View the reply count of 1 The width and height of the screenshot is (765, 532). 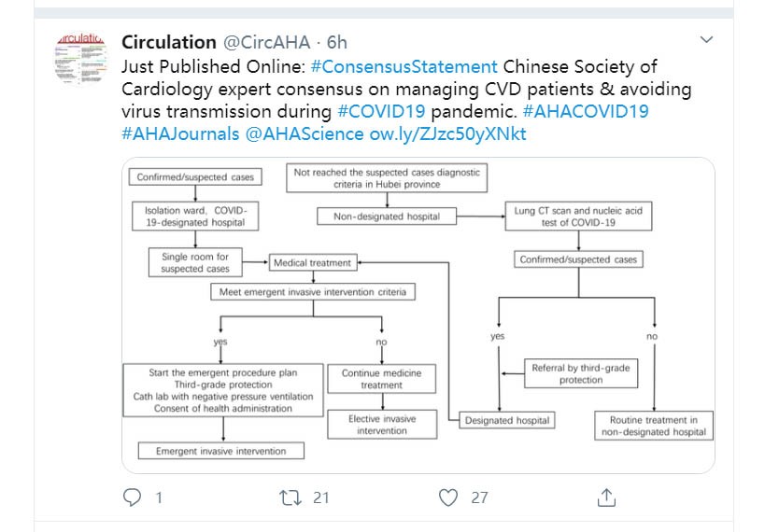159,497
